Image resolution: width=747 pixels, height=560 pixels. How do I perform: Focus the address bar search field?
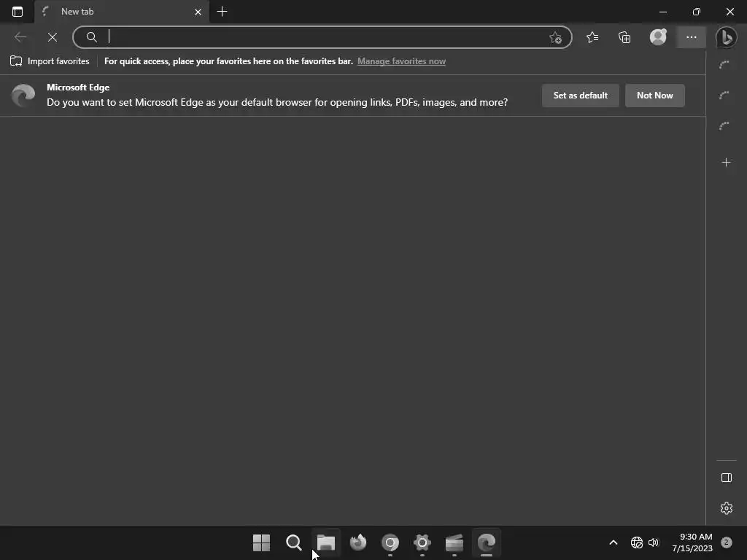(x=322, y=37)
